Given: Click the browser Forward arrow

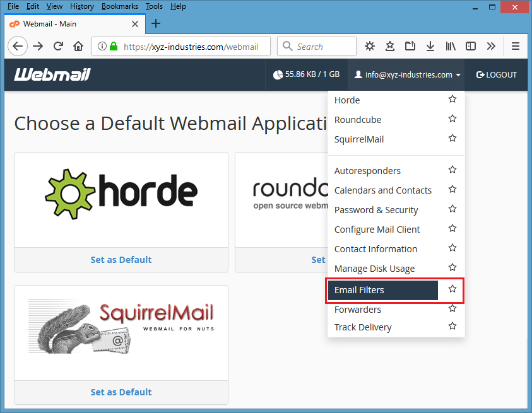Looking at the screenshot, I should tap(38, 46).
